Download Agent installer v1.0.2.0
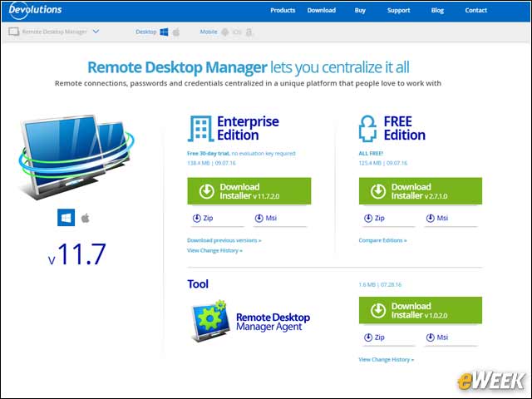The height and width of the screenshot is (399, 532). pos(421,310)
